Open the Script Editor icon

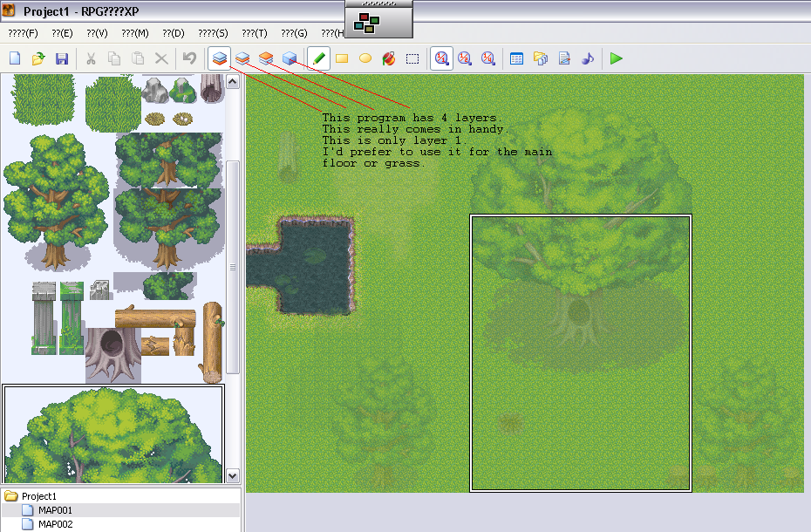click(x=564, y=58)
